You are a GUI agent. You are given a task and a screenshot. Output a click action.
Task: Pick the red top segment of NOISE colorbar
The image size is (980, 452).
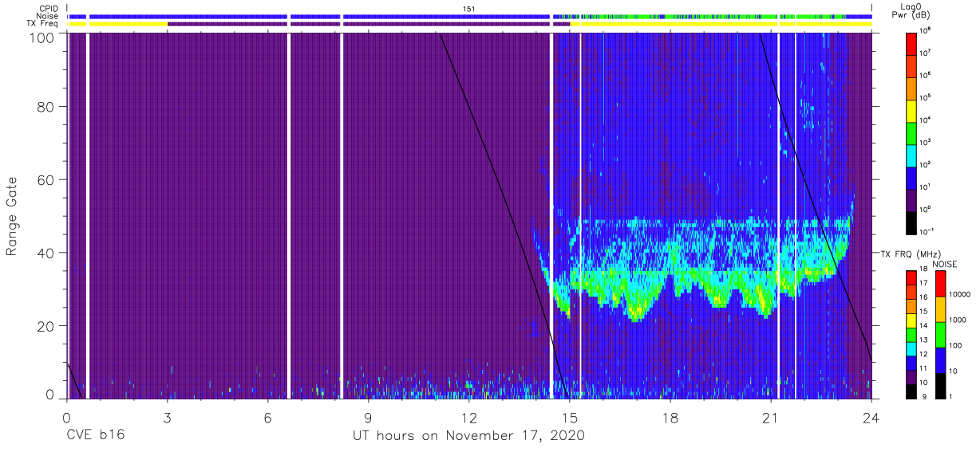[940, 284]
